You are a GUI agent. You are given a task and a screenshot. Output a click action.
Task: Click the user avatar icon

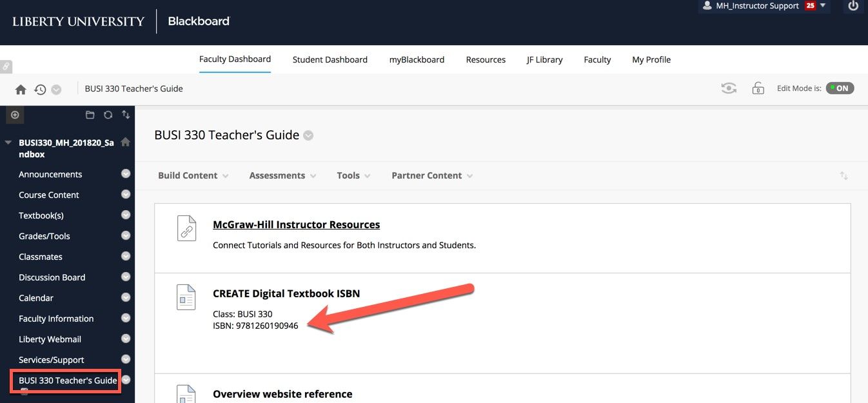707,5
